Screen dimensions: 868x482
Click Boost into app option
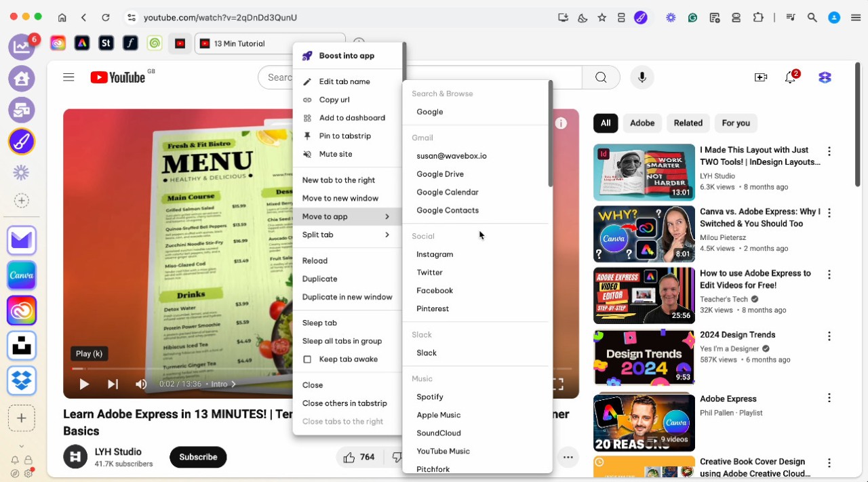(347, 56)
